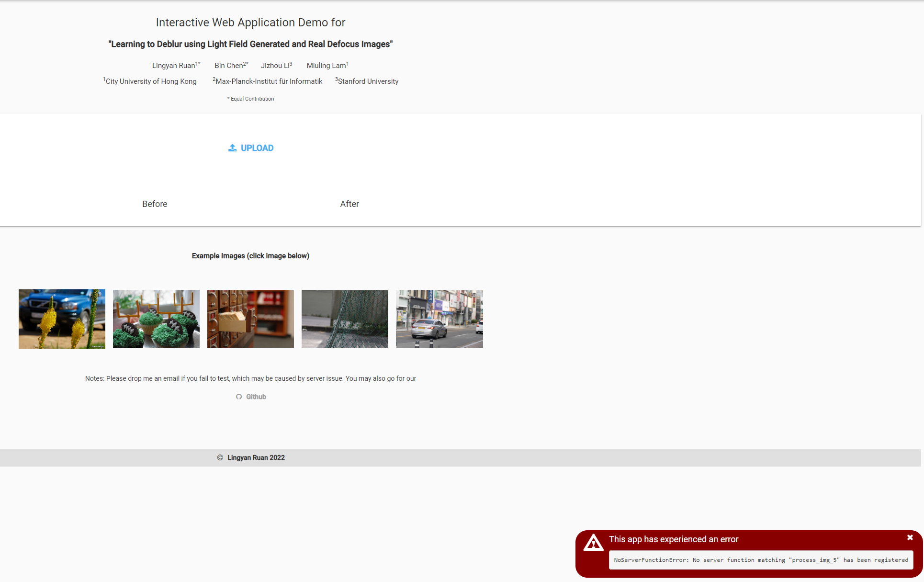Select the yellow flowers and blue car example

pos(62,319)
